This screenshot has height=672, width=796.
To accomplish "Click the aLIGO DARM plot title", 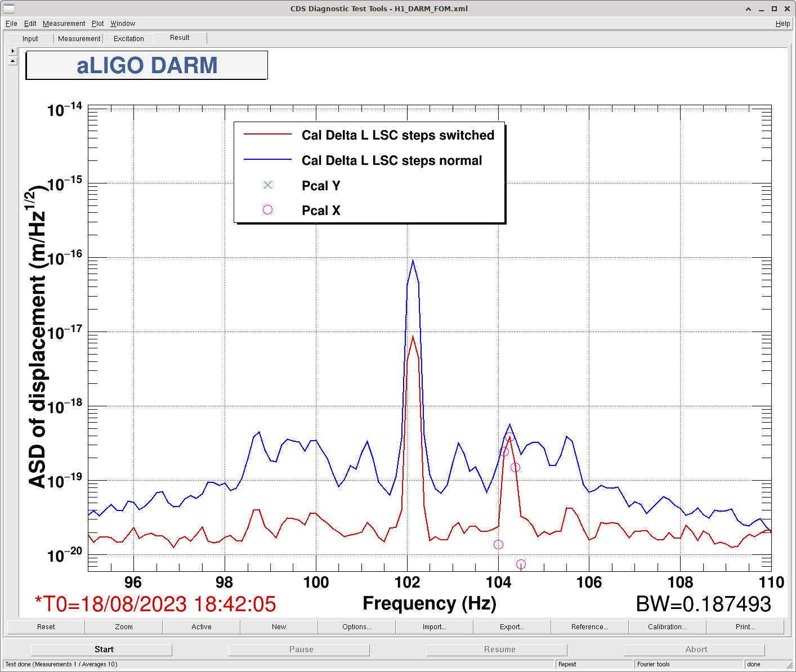I will pos(147,65).
